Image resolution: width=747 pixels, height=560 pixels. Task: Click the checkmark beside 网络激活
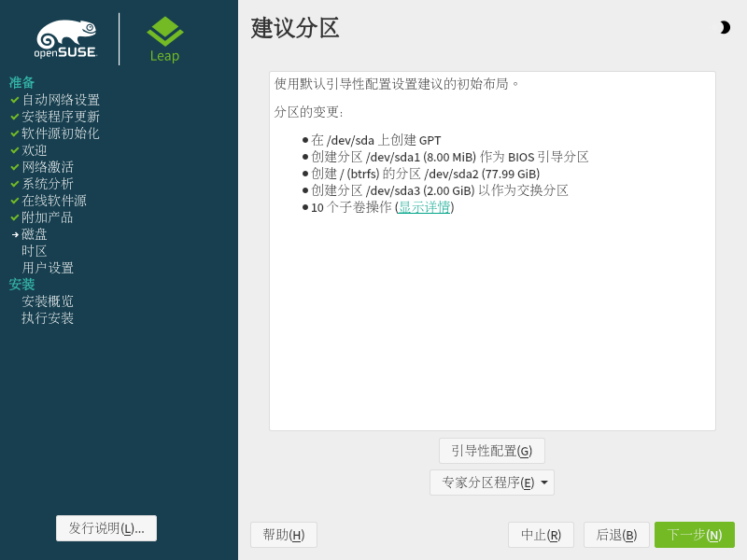coord(15,167)
